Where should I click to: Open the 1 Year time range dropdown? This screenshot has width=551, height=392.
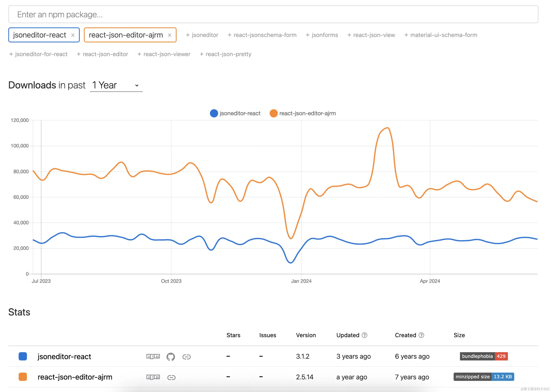coord(116,86)
